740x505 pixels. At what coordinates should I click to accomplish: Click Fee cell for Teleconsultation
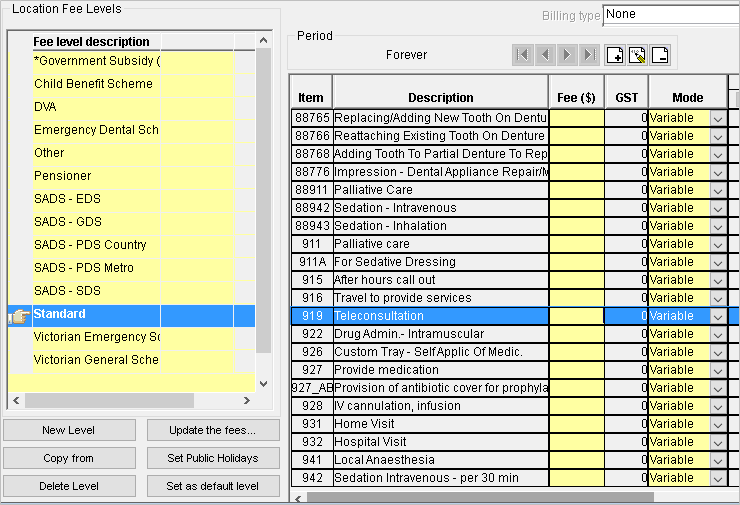click(576, 316)
